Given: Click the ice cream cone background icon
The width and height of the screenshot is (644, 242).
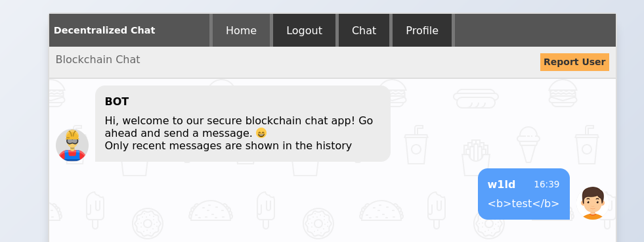Looking at the screenshot, I should click(528, 144).
